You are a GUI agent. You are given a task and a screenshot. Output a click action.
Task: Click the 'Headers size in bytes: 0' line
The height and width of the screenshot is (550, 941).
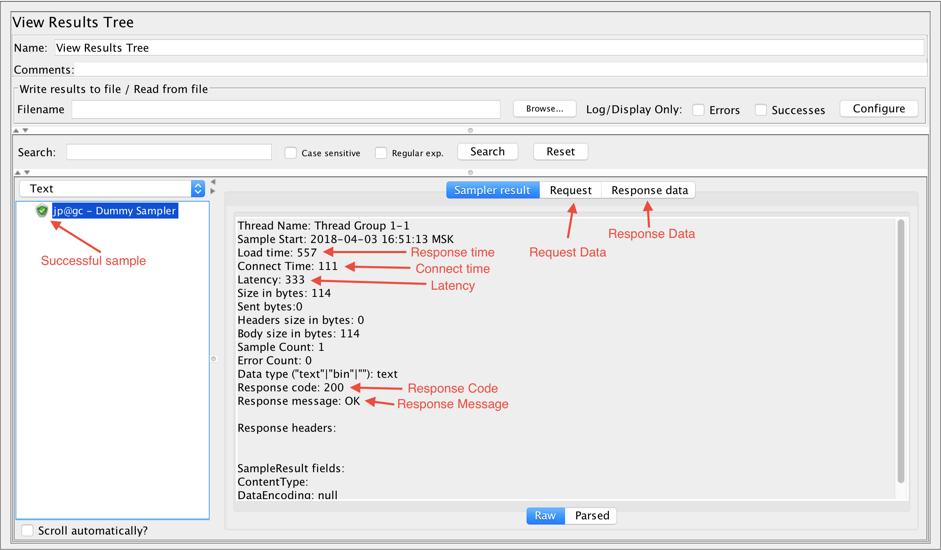(301, 320)
